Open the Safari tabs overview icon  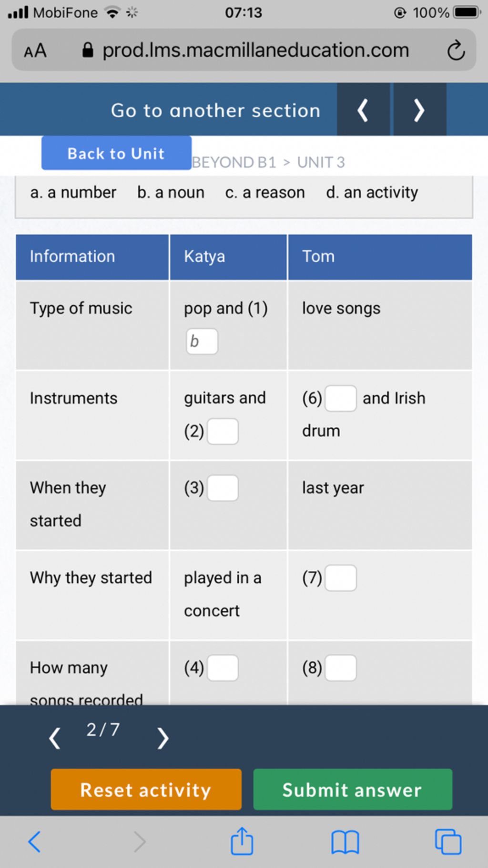point(448,842)
